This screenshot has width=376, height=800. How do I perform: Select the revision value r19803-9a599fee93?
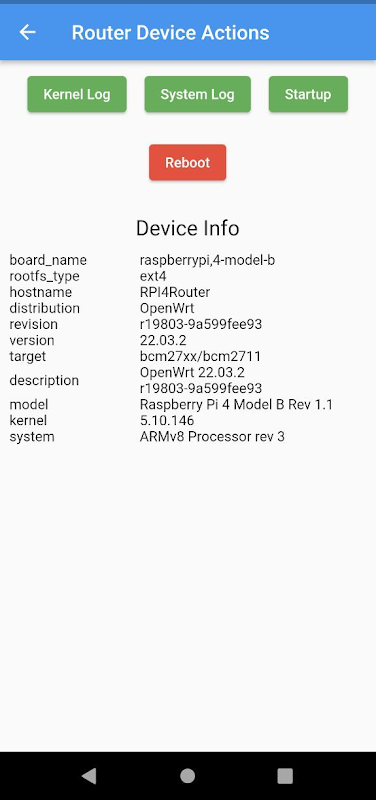pos(201,324)
